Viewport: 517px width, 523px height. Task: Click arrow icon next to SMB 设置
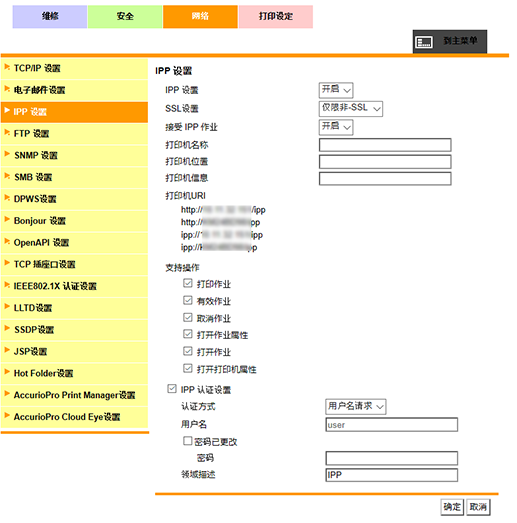7,176
